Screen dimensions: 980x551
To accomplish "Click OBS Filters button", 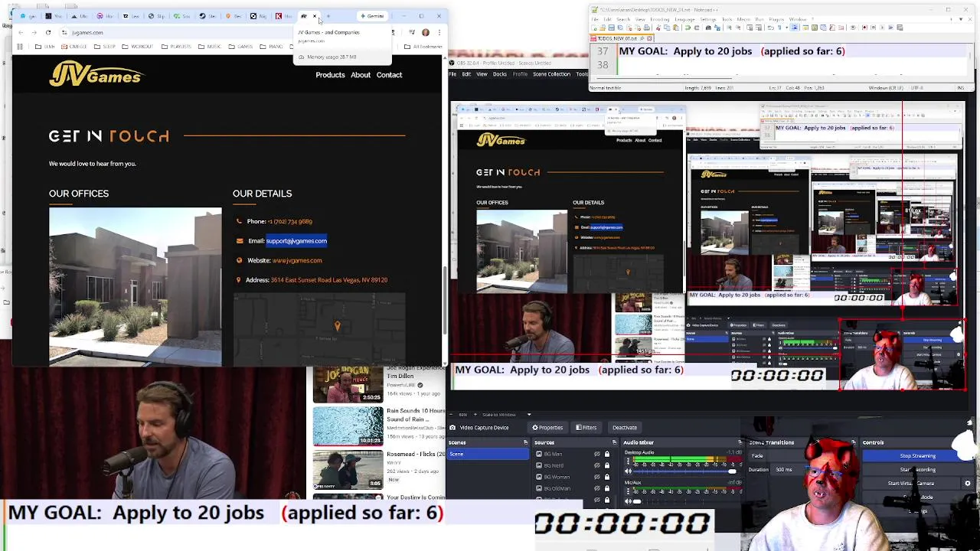I will 586,428.
